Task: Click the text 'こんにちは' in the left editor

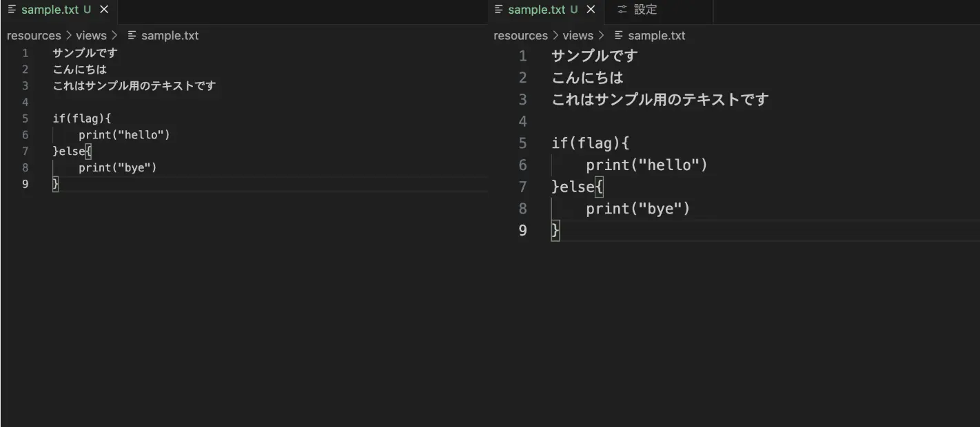Action: point(80,70)
